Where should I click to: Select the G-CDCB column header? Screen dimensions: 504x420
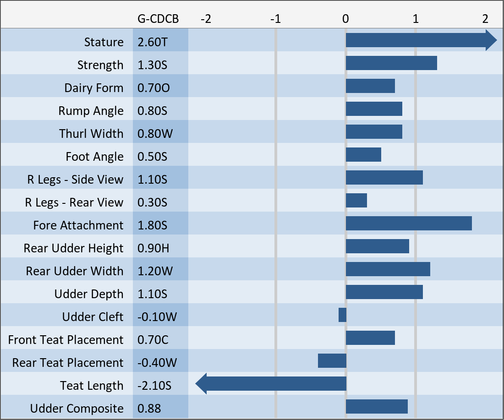pyautogui.click(x=158, y=19)
